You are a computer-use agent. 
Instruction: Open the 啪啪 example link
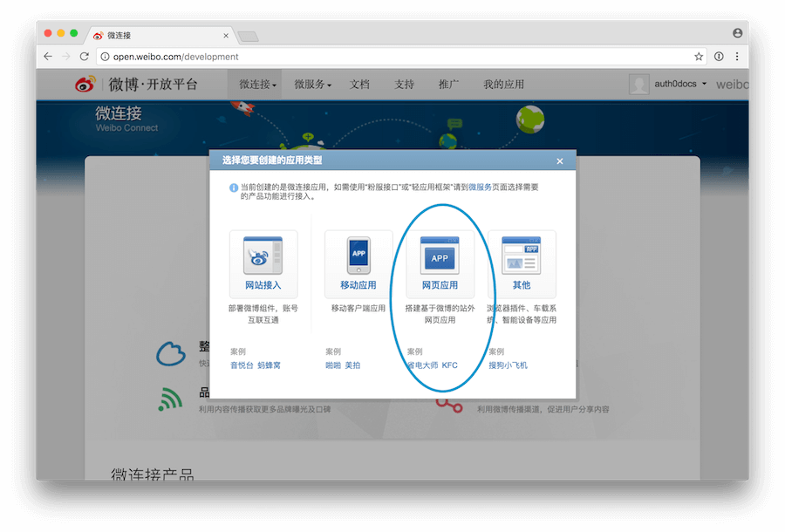tap(333, 365)
